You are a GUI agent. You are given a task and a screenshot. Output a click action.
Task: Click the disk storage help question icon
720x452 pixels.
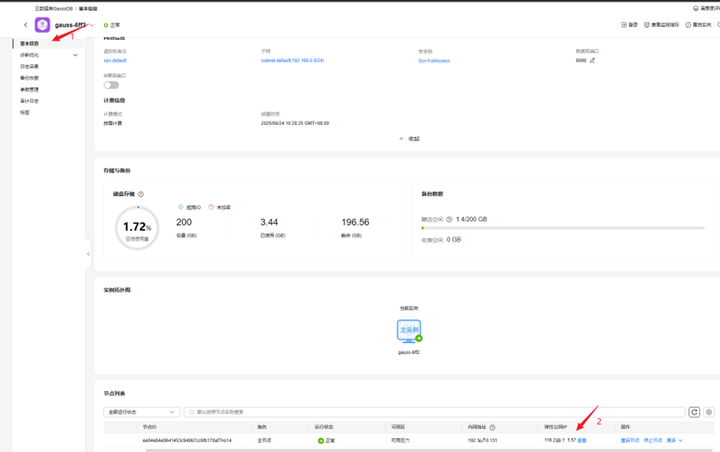141,194
